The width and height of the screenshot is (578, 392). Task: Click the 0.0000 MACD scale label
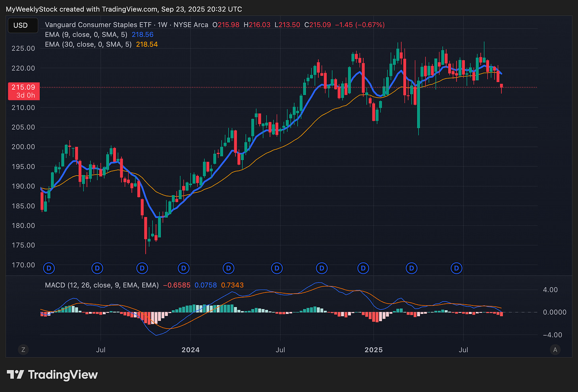[555, 312]
